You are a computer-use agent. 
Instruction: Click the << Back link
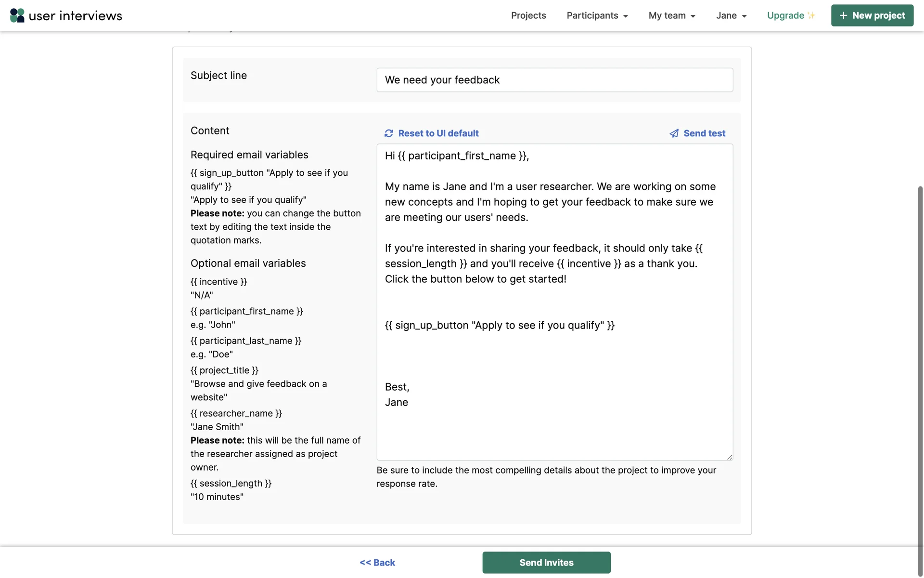[x=377, y=563]
